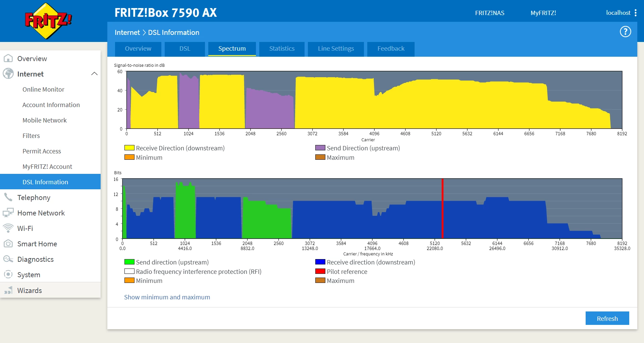This screenshot has height=343, width=644.
Task: Open the help question mark icon
Action: (x=625, y=32)
